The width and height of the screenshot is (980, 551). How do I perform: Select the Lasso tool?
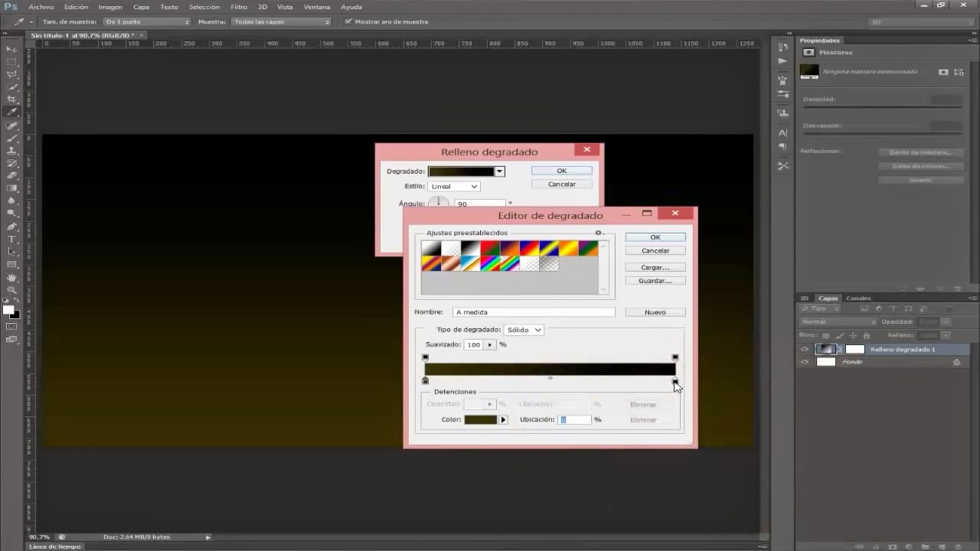coord(11,75)
